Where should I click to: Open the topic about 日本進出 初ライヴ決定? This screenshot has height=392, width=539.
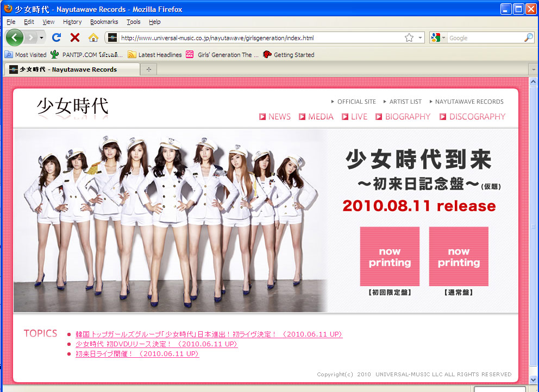[x=209, y=334]
